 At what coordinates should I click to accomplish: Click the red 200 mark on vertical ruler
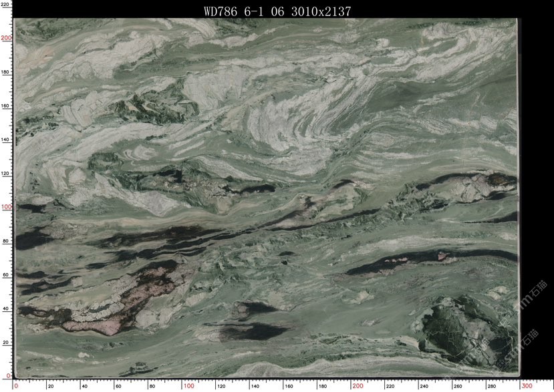click(x=7, y=38)
